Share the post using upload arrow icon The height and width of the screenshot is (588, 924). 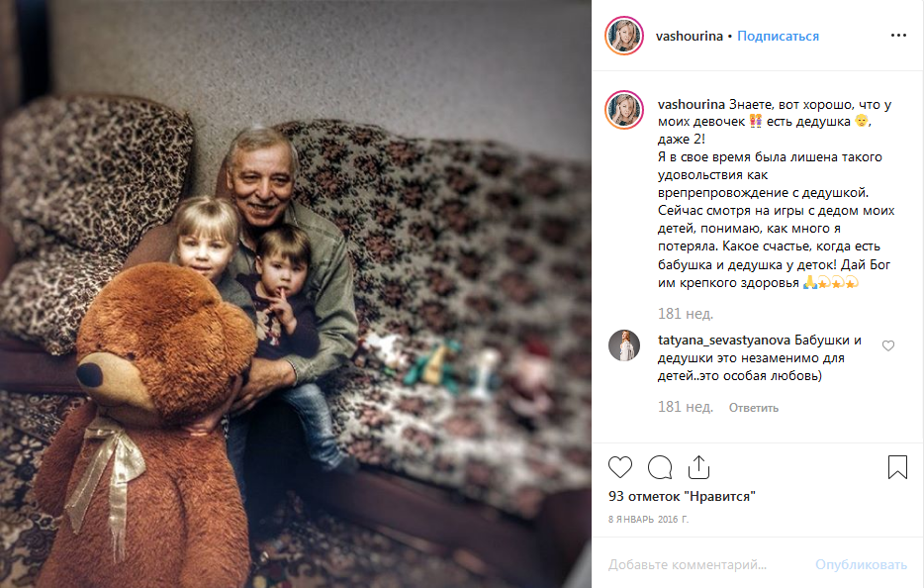[698, 467]
